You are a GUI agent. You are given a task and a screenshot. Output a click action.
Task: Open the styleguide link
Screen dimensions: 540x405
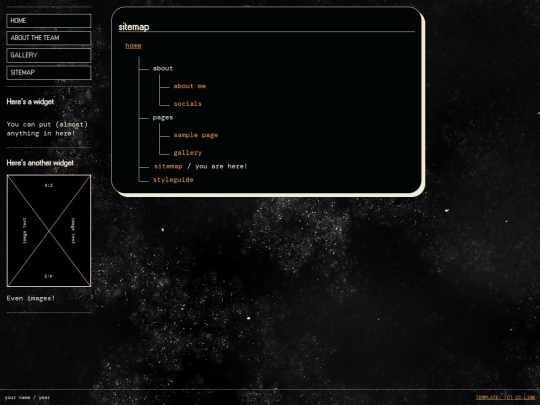(173, 180)
